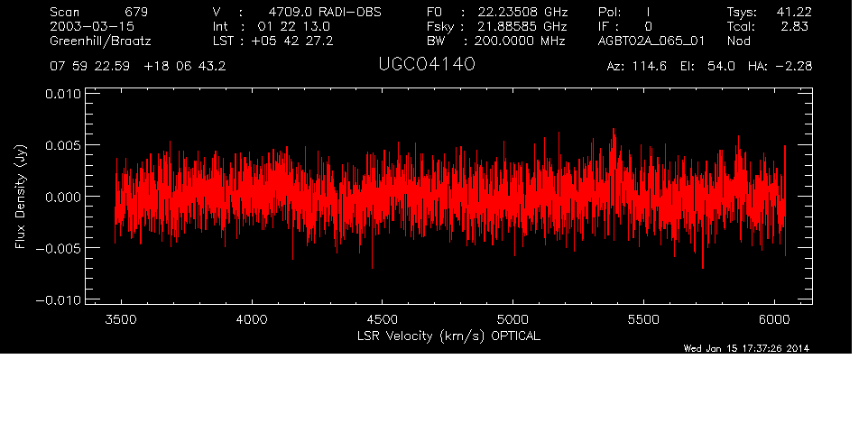The height and width of the screenshot is (442, 868).
Task: Click declination +18 06 43.2
Action: click(184, 67)
